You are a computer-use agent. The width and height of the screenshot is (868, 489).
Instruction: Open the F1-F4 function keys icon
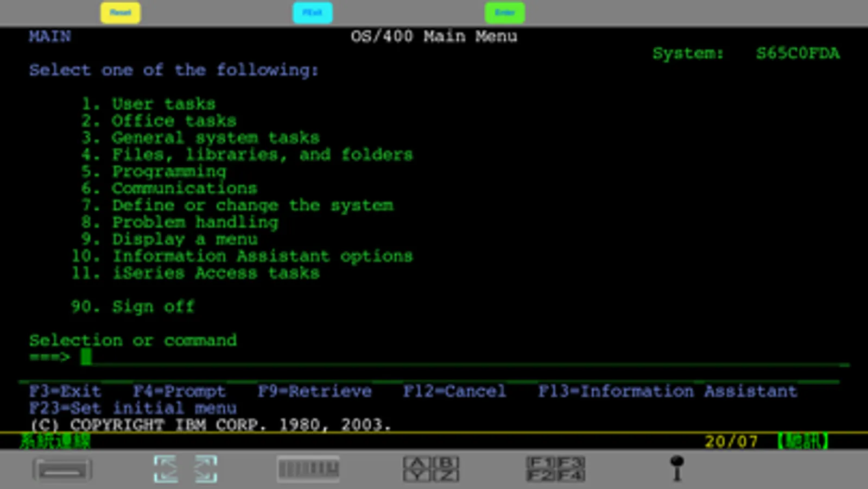[555, 469]
